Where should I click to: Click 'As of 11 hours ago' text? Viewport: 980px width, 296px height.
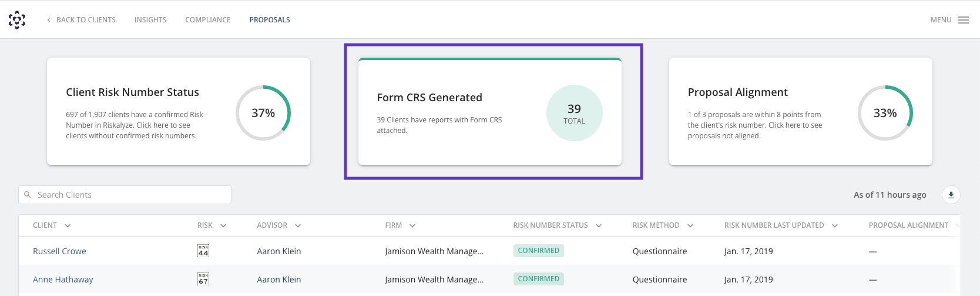click(x=890, y=195)
